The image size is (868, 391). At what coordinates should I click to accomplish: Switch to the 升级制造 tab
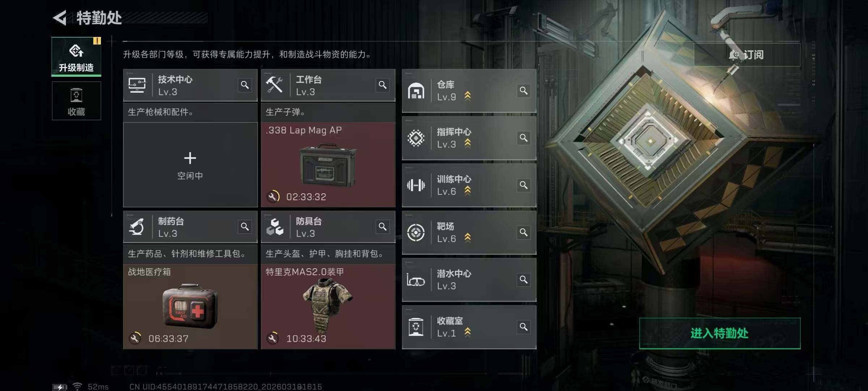point(76,56)
